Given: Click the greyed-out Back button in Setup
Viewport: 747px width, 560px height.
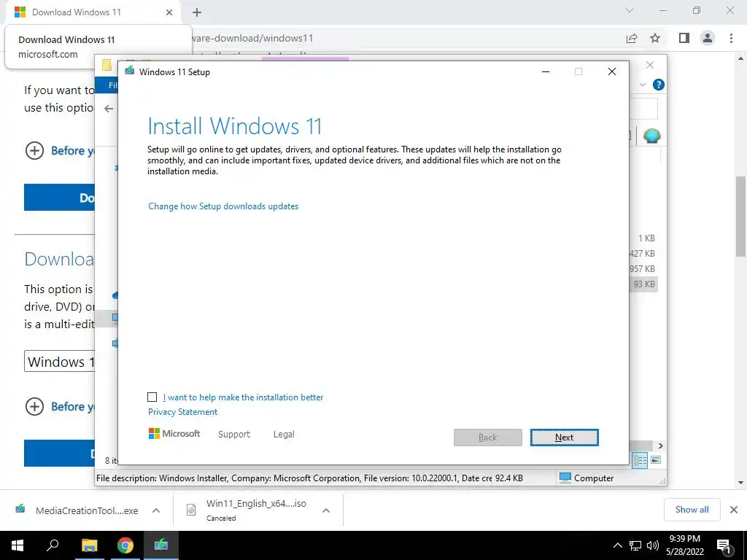Looking at the screenshot, I should 487,437.
